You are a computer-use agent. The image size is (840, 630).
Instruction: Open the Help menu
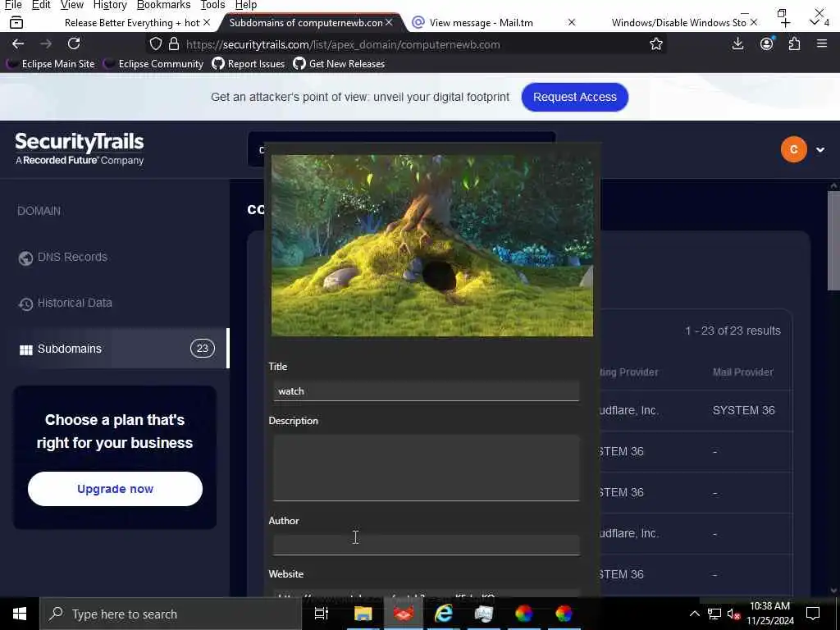[x=246, y=5]
